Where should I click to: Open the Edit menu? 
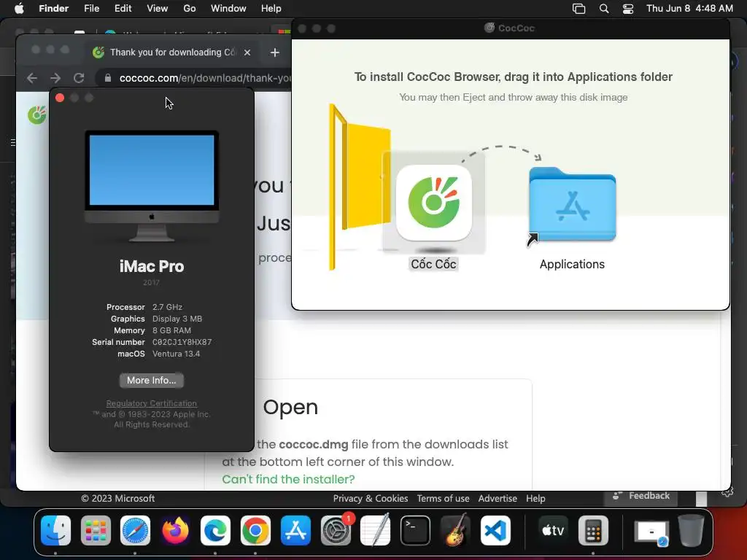coord(123,9)
